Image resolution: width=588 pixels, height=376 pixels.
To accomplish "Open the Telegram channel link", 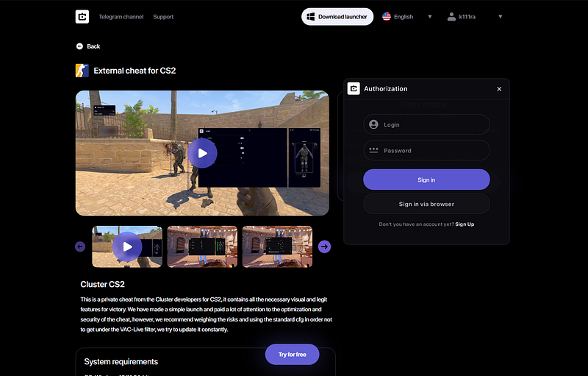I will (x=121, y=17).
